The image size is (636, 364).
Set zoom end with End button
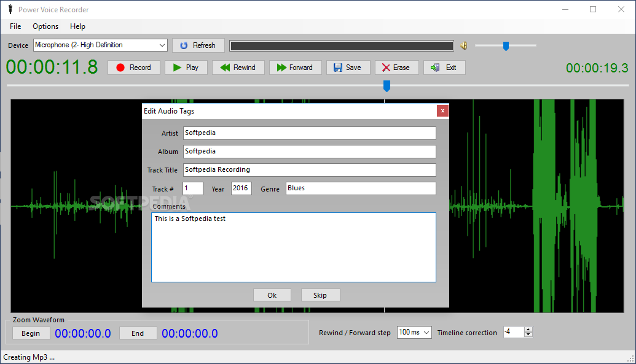138,333
